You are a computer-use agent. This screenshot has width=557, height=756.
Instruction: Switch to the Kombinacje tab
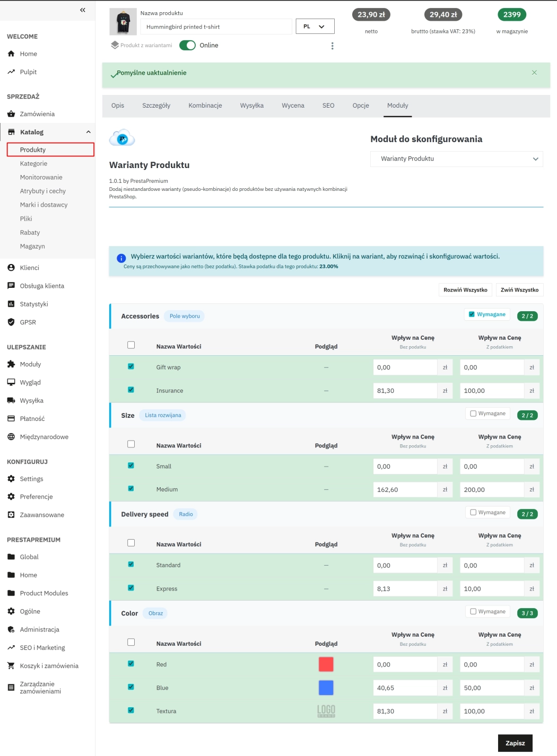click(205, 106)
